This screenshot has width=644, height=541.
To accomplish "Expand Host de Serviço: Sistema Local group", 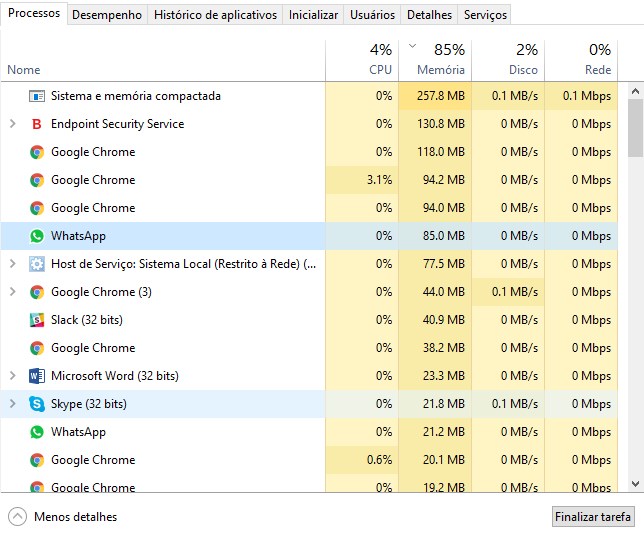I will pyautogui.click(x=13, y=264).
